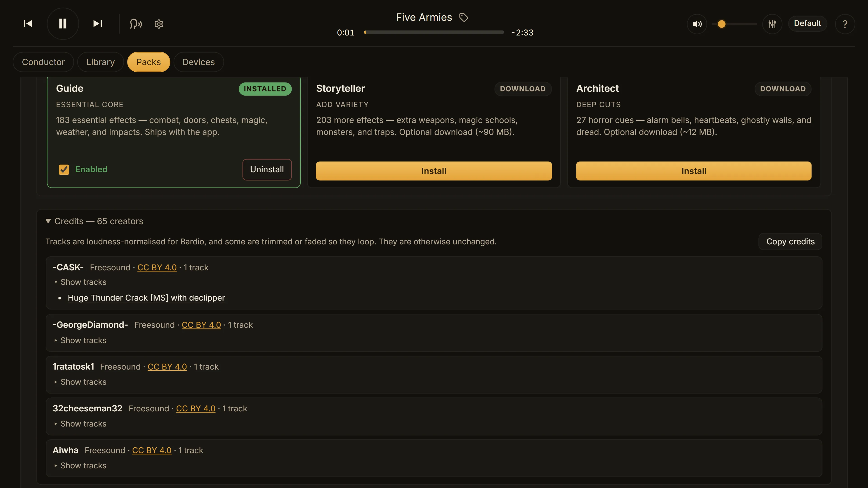This screenshot has height=488, width=868.
Task: Open the CC BY 4.0 link for -GeorgeDiamond-
Action: pyautogui.click(x=201, y=325)
